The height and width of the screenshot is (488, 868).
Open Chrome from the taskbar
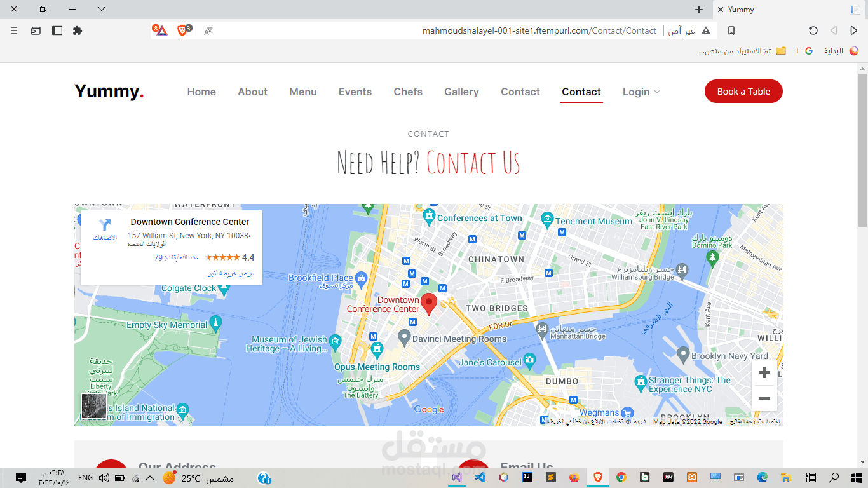[x=621, y=477]
